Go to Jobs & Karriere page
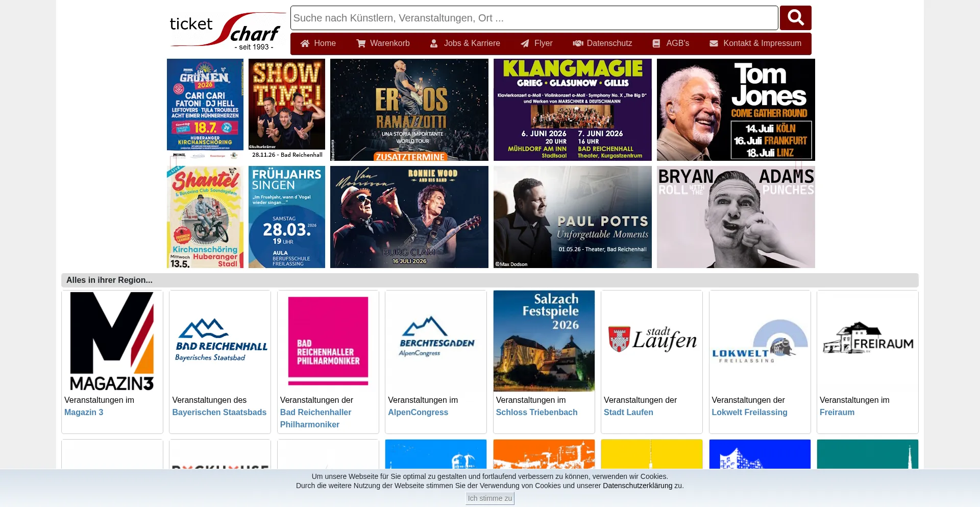Image resolution: width=980 pixels, height=507 pixels. [x=465, y=43]
